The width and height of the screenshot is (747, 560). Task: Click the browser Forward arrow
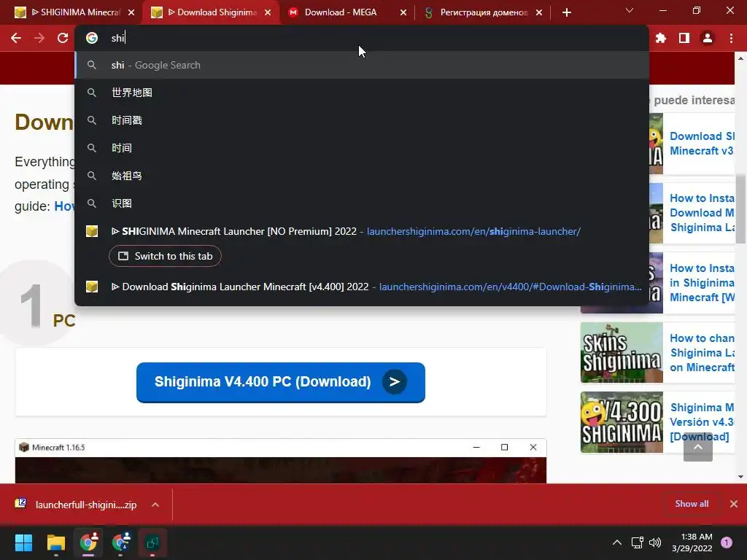(x=39, y=38)
